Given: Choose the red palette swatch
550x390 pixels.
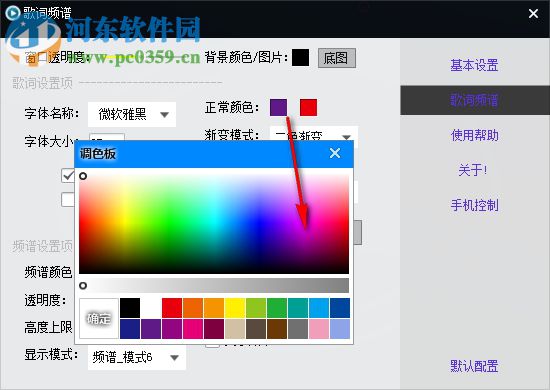Looking at the screenshot, I should pyautogui.click(x=172, y=308).
